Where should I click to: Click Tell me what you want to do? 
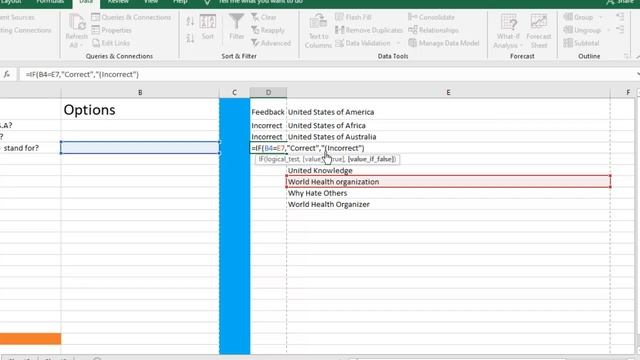(x=260, y=2)
